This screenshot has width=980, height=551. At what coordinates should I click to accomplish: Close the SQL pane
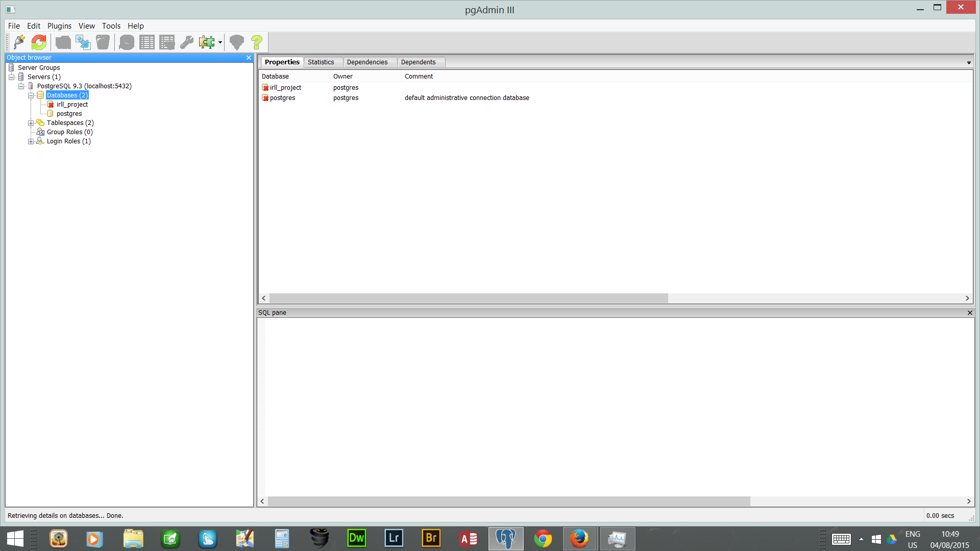(x=970, y=313)
